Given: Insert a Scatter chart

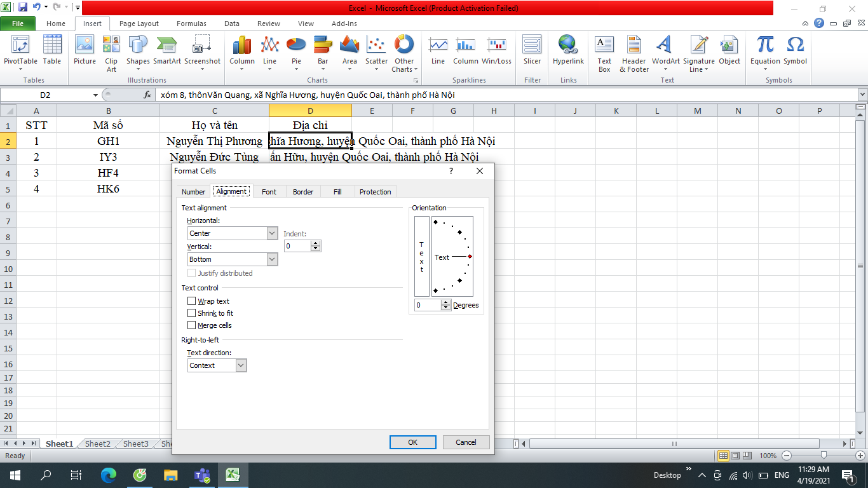Looking at the screenshot, I should [x=376, y=54].
